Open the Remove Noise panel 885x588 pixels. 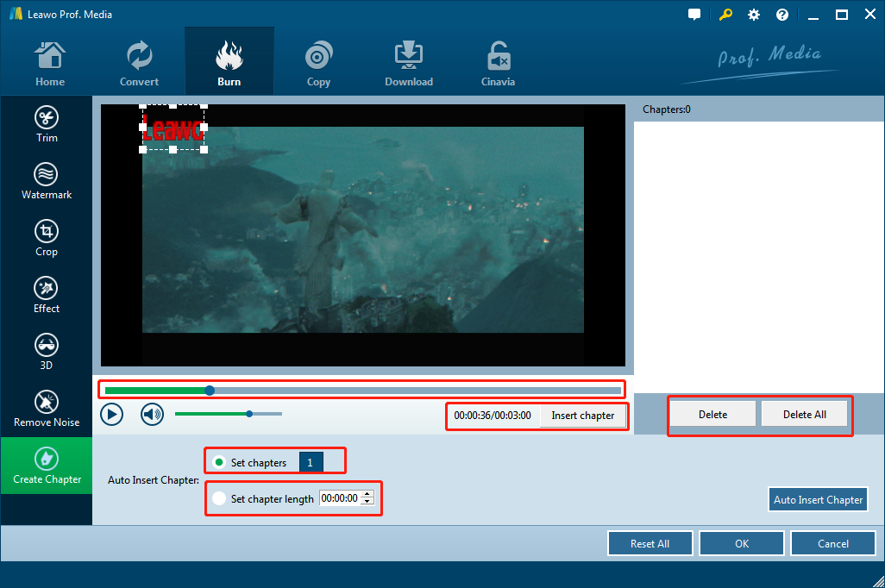point(47,410)
